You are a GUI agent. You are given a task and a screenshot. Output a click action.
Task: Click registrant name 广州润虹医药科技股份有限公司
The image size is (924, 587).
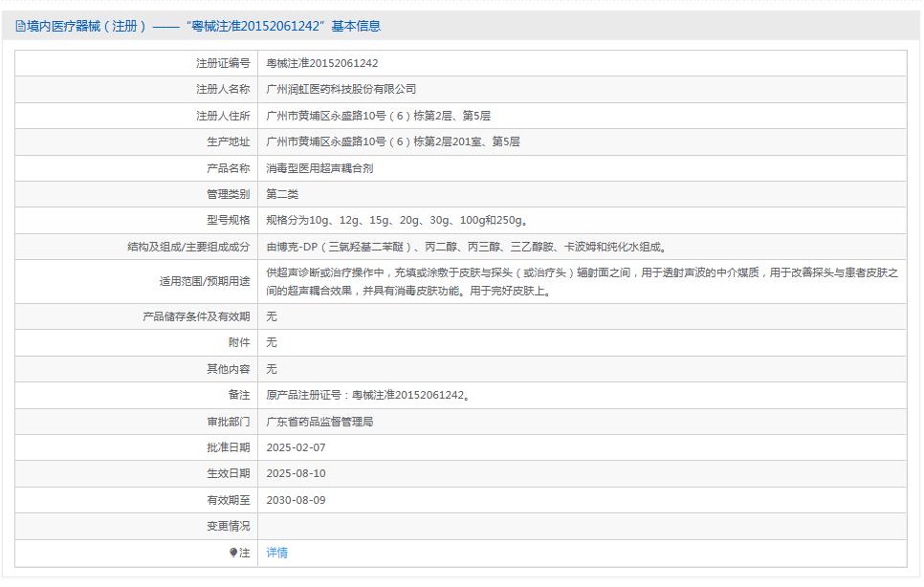341,89
